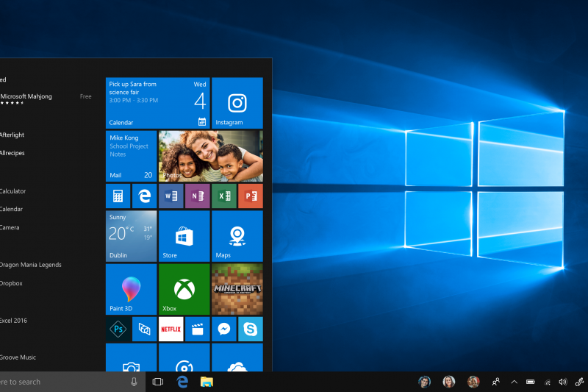Click the microphone icon in search box
588x392 pixels.
[x=134, y=382]
